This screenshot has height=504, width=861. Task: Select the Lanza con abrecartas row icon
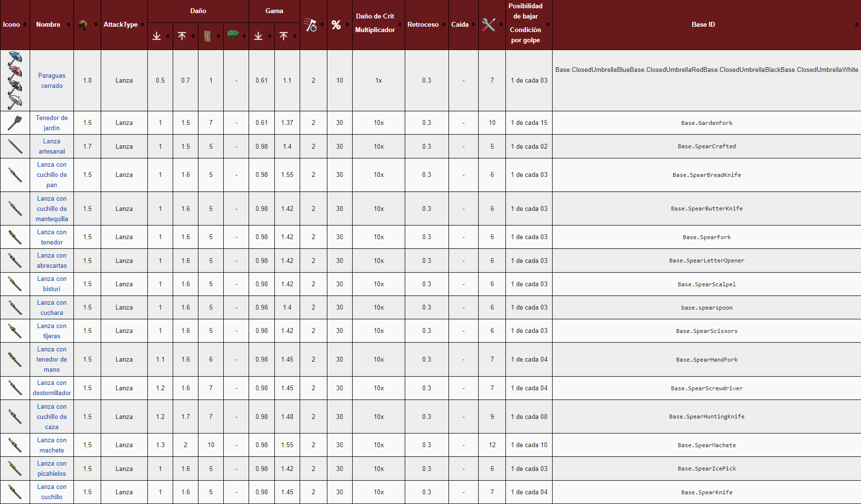click(15, 261)
